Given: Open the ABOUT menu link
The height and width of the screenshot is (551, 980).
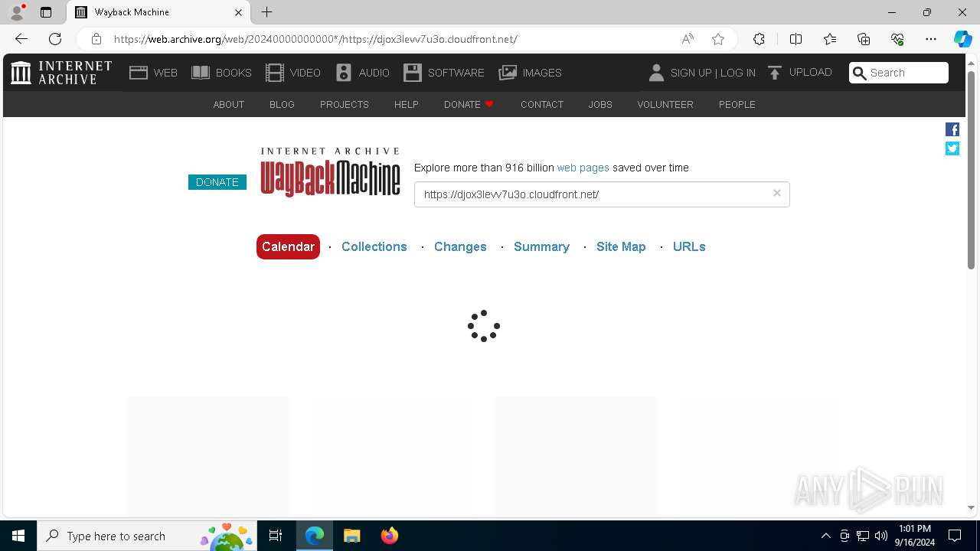Looking at the screenshot, I should point(229,104).
